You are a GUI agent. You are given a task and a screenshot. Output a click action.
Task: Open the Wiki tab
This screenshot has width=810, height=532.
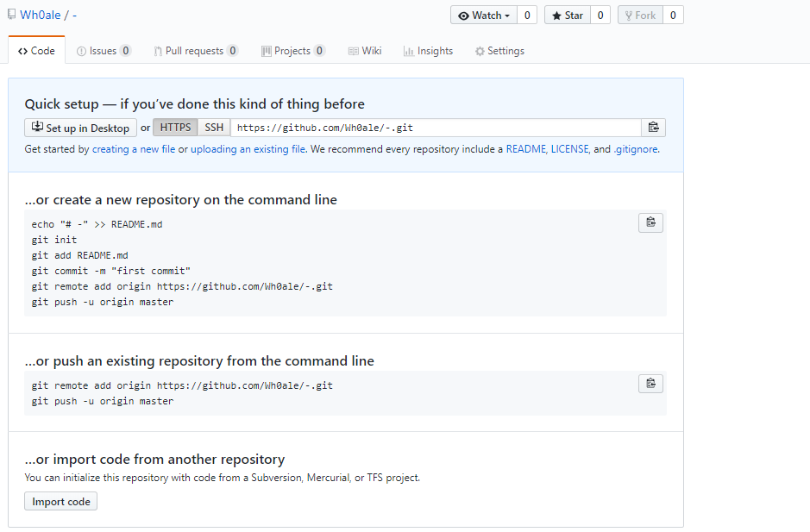365,51
